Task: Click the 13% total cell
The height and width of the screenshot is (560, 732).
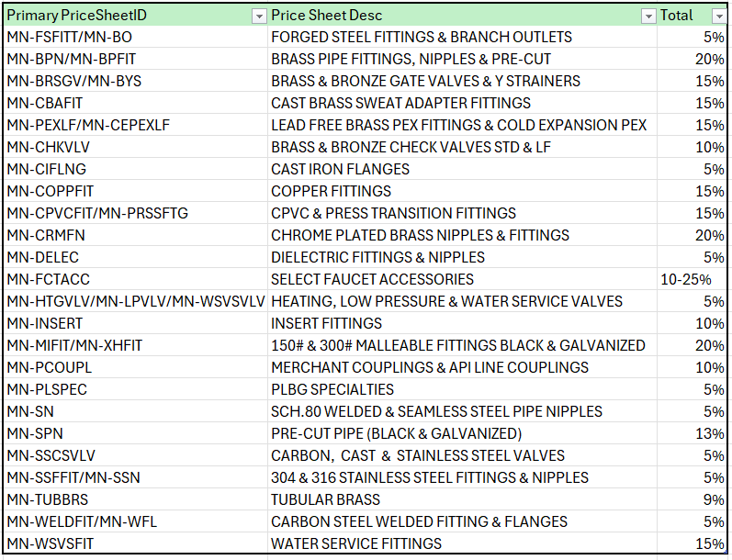Action: tap(712, 433)
